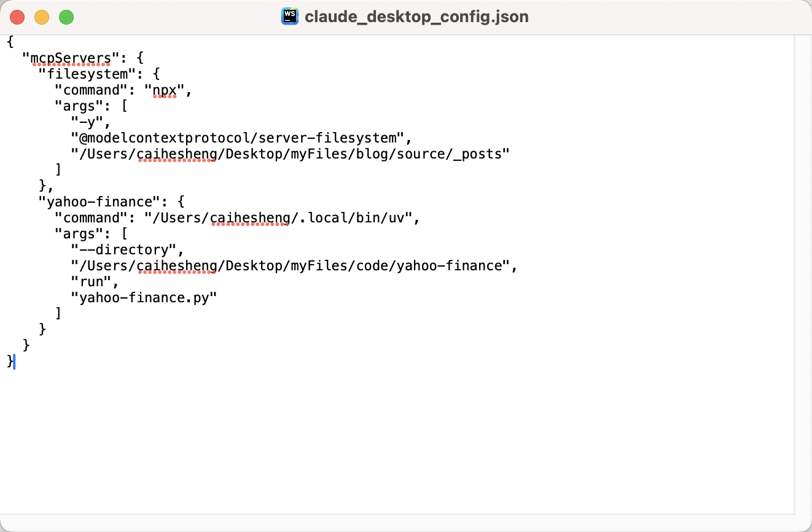The width and height of the screenshot is (812, 532).
Task: Click the green full-screen window button
Action: click(x=66, y=17)
